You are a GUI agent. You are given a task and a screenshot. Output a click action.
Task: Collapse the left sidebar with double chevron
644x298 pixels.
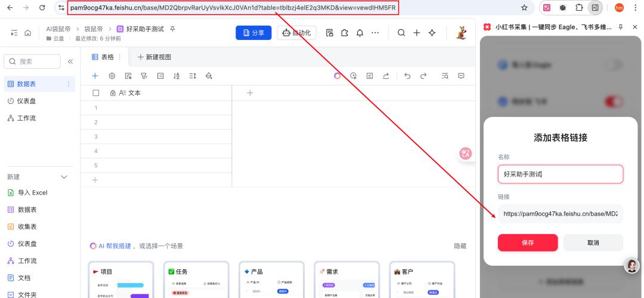click(x=70, y=62)
